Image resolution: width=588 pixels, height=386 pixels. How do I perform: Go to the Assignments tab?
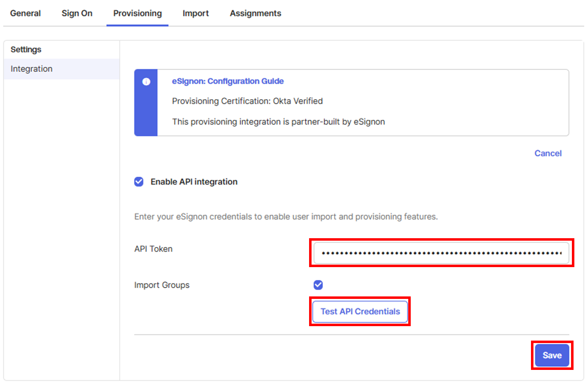[255, 13]
